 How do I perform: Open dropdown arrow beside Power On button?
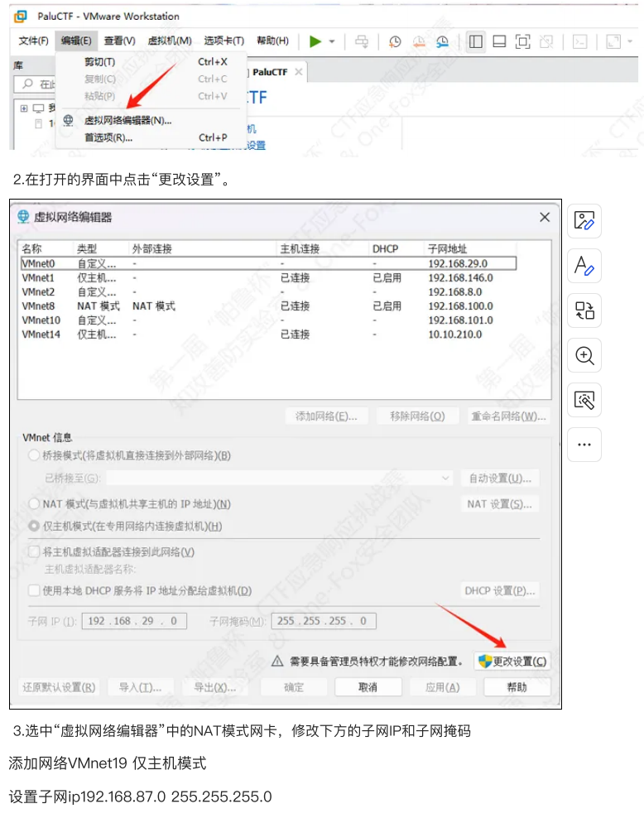[x=332, y=41]
